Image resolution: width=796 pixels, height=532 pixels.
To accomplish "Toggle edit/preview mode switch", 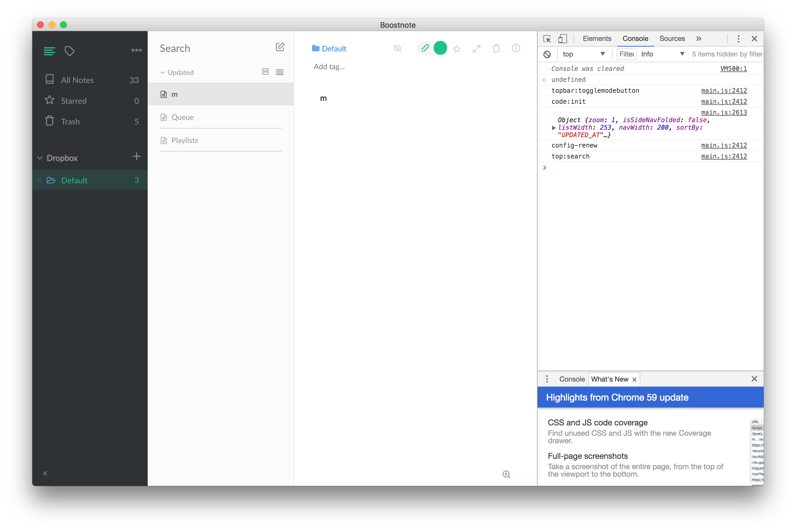I will (432, 48).
